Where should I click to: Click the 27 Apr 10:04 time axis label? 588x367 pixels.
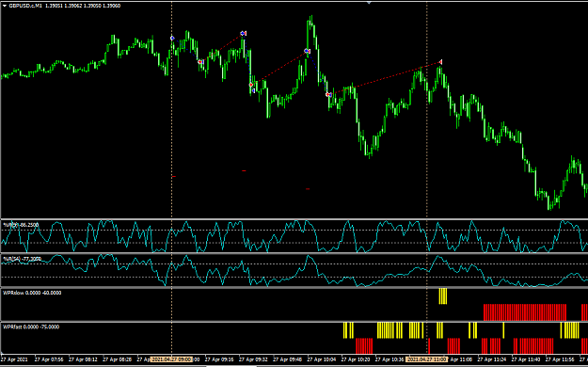click(x=323, y=359)
